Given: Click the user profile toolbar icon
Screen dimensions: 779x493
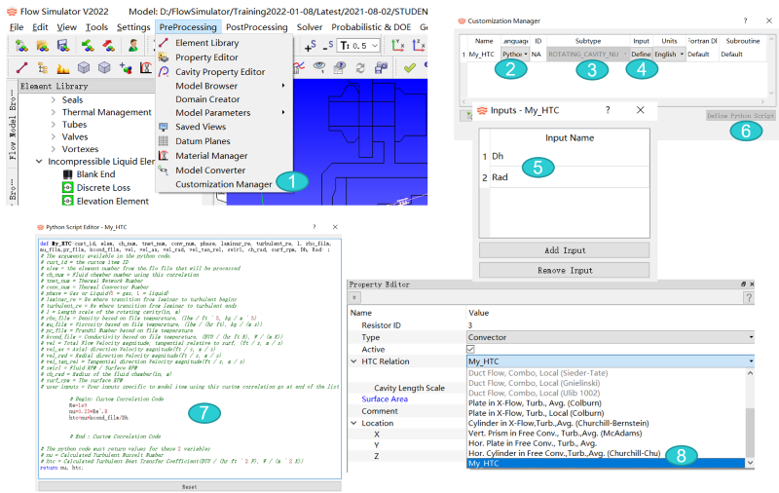Looking at the screenshot, I should pos(133,46).
